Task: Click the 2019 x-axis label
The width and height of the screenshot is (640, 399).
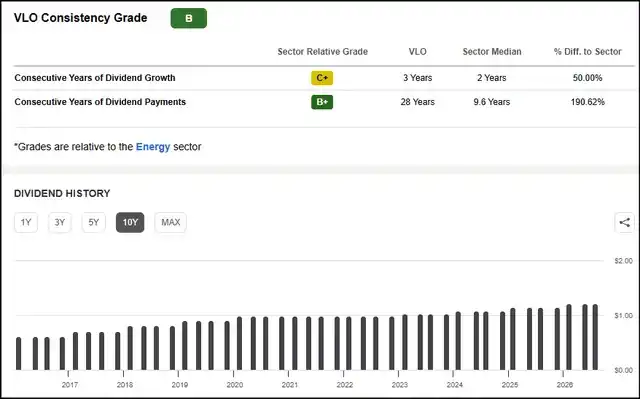Action: (180, 385)
